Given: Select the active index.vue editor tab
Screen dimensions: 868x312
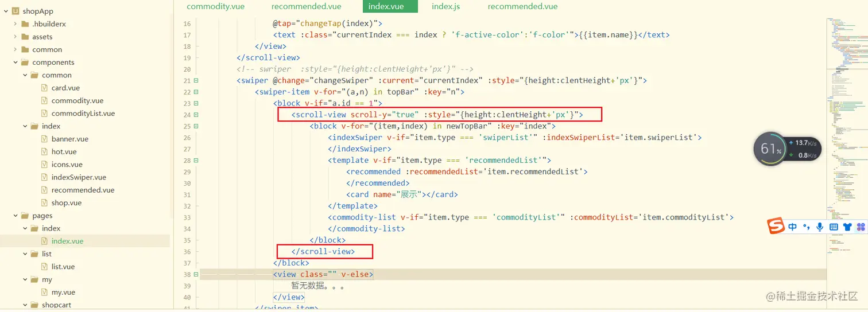Looking at the screenshot, I should tap(390, 6).
